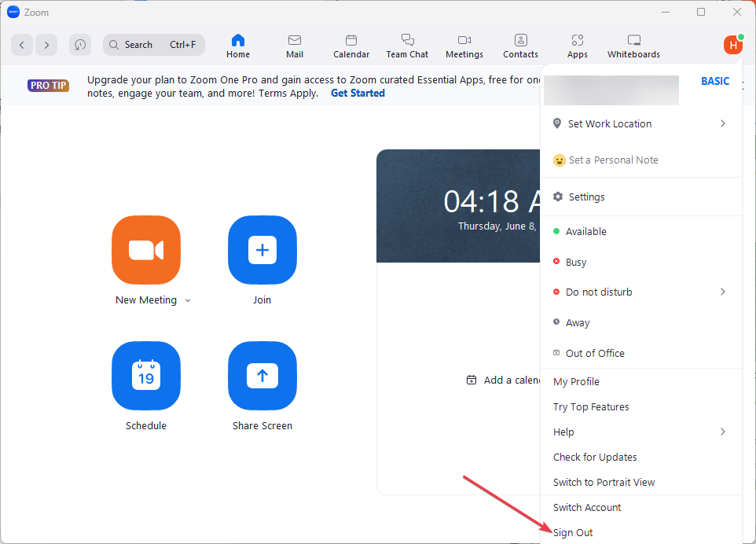
Task: Click the blurred account name banner
Action: (611, 90)
